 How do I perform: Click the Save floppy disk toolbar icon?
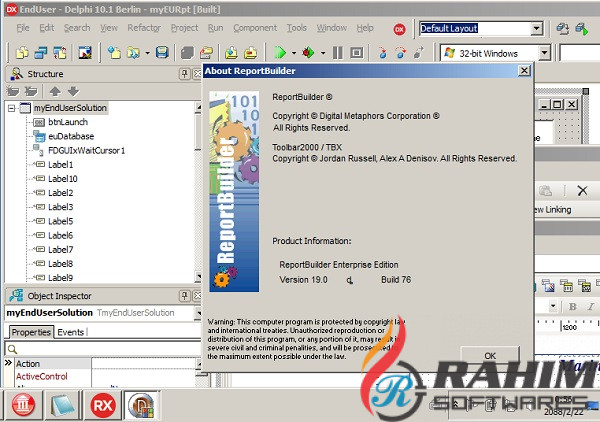(x=162, y=52)
